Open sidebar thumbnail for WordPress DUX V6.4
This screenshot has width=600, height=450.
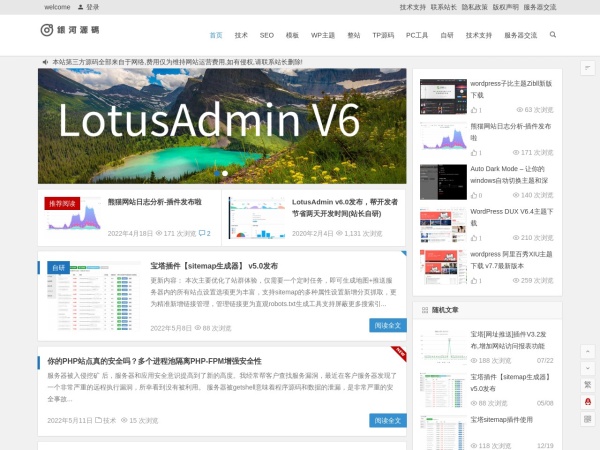(443, 225)
